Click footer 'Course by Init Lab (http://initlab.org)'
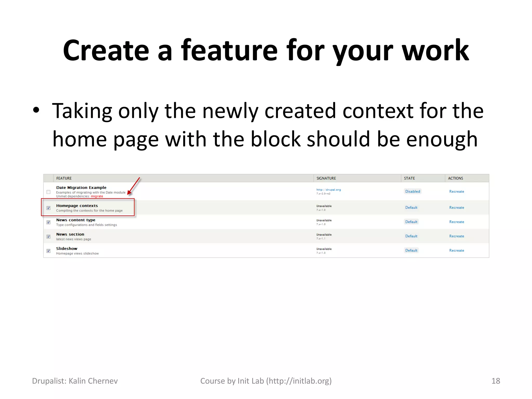 (266, 381)
